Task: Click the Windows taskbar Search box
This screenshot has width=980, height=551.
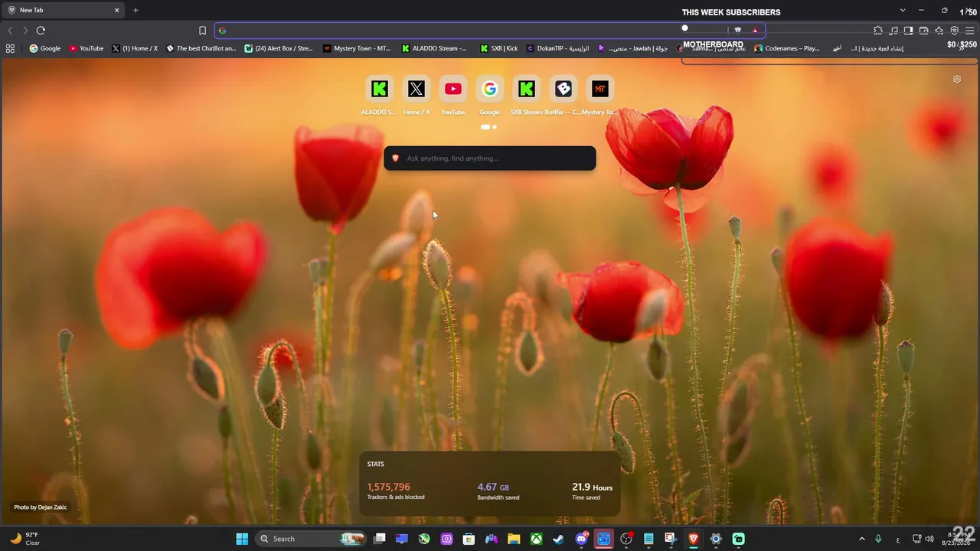Action: click(310, 539)
